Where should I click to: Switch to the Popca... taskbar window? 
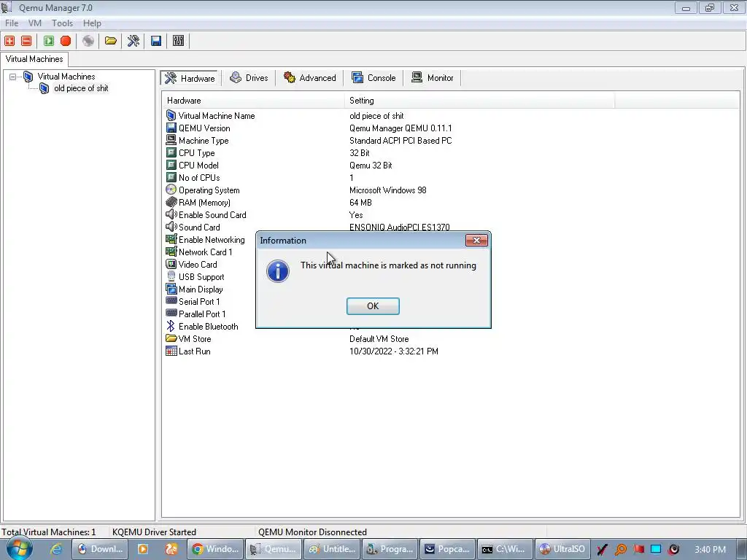(x=447, y=549)
